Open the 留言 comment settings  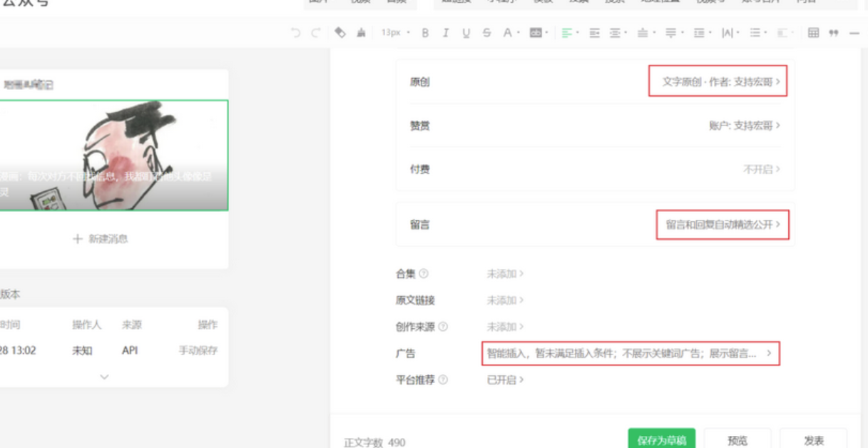coord(723,225)
